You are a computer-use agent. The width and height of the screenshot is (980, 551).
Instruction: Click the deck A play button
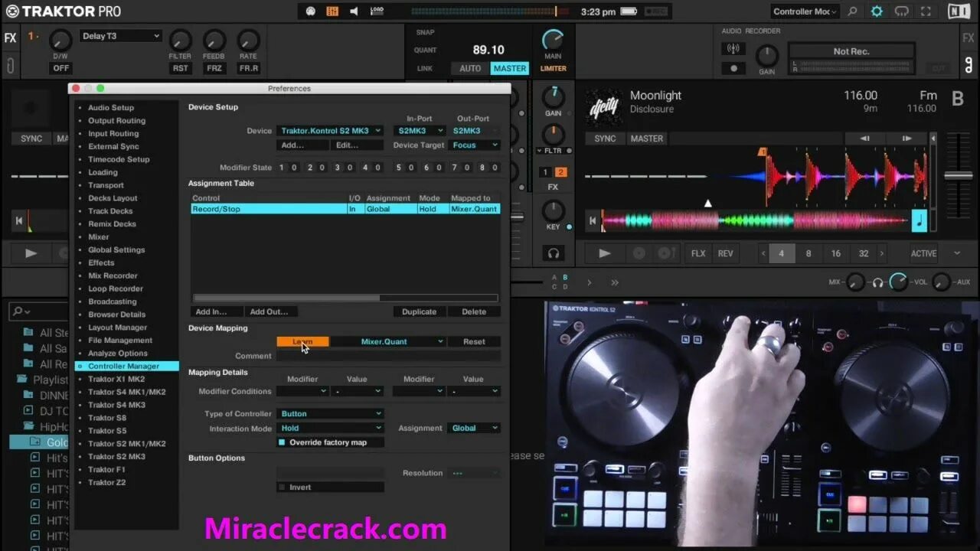[31, 253]
